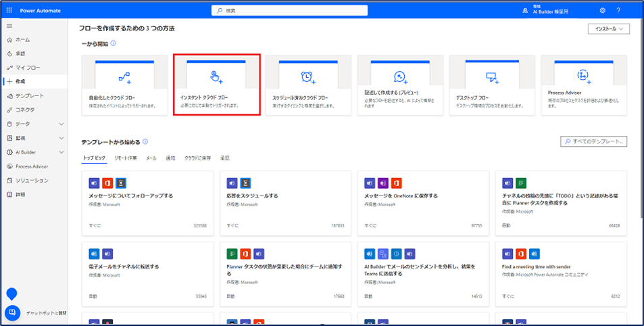Click Outlook icon on 電子メールをチャネルに転送する card
The image size is (644, 326).
point(94,254)
